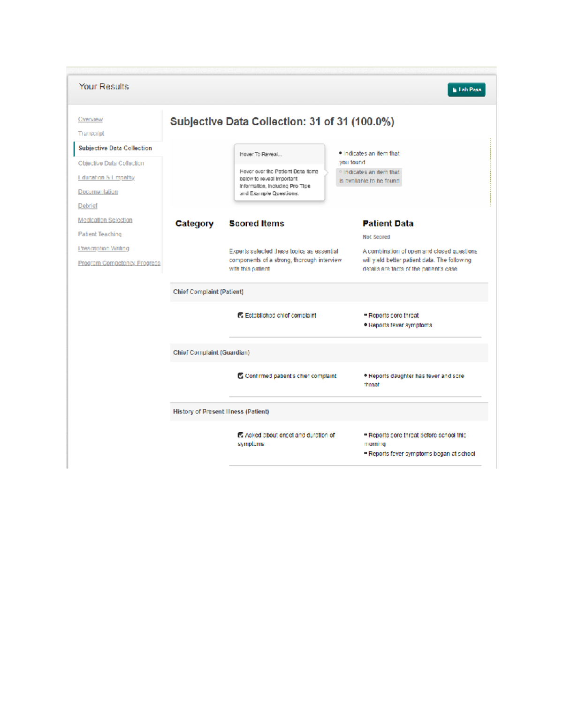Toggle Asked about onset and duration checkbox
The width and height of the screenshot is (563, 728).
click(240, 435)
